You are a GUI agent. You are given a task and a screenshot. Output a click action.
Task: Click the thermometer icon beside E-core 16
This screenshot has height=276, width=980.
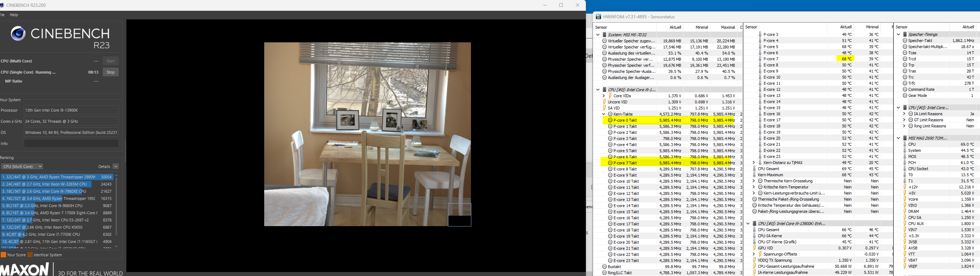coord(760,114)
